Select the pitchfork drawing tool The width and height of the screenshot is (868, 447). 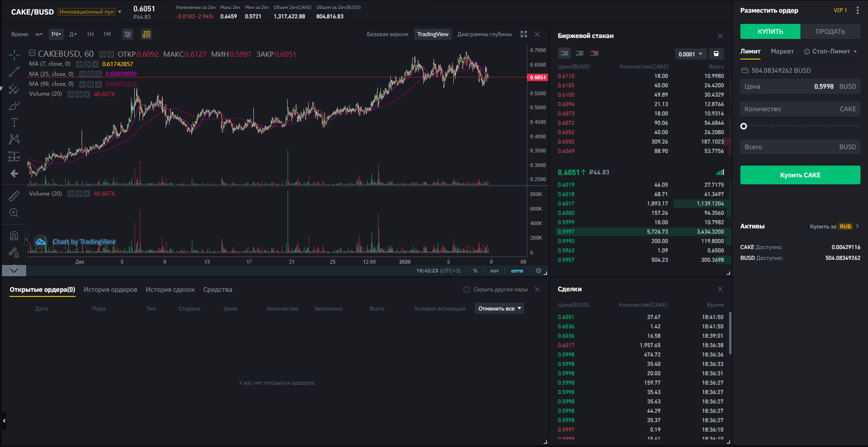coord(14,89)
